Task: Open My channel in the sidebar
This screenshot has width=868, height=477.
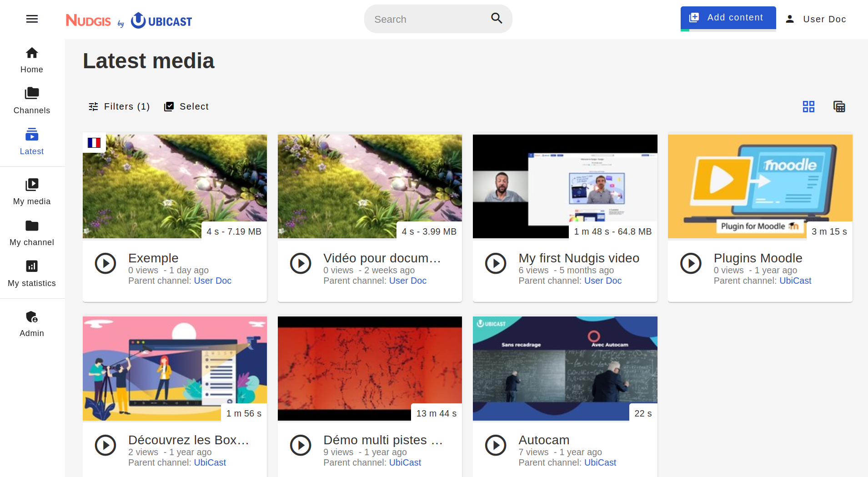Action: tap(32, 233)
